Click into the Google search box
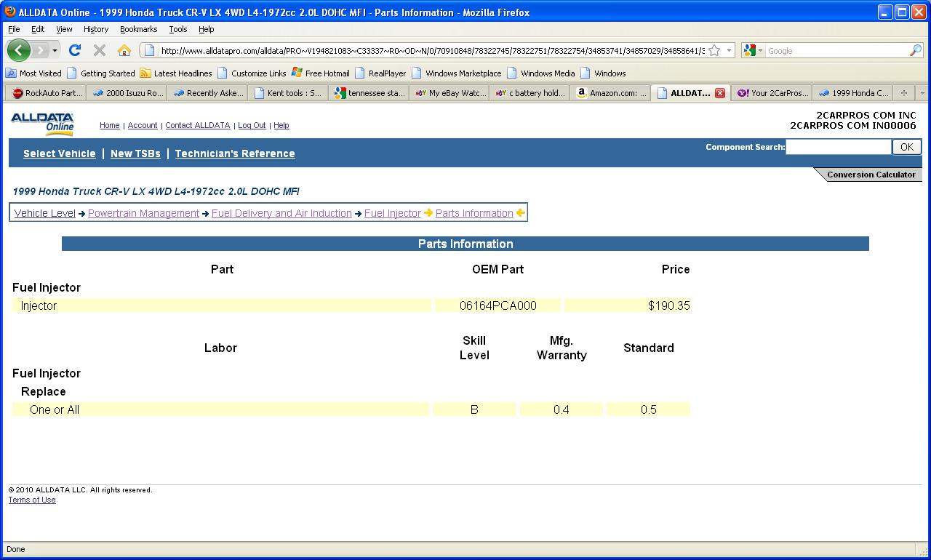Image resolution: width=931 pixels, height=560 pixels. pos(836,51)
